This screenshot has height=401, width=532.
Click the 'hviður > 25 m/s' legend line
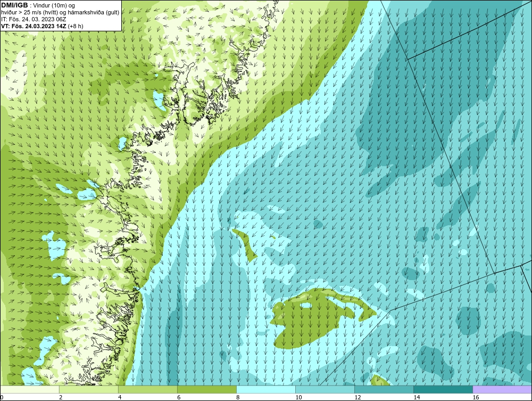point(60,13)
